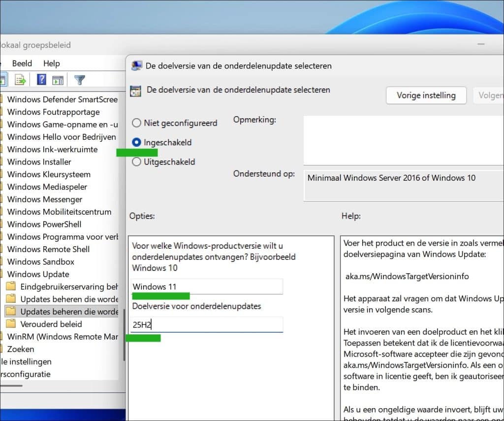504x421 pixels.
Task: Click the policy setting icon beside heading
Action: (x=135, y=91)
